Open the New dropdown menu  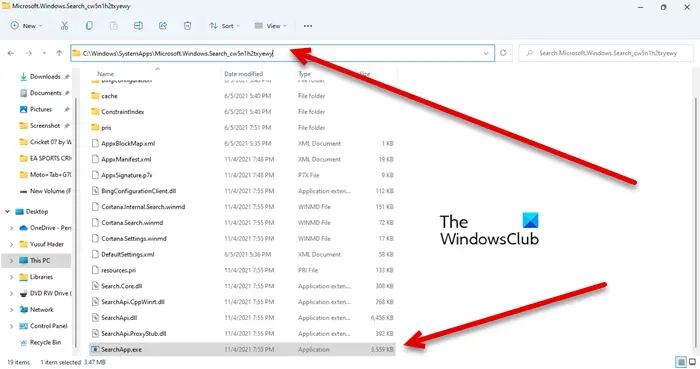pos(26,26)
